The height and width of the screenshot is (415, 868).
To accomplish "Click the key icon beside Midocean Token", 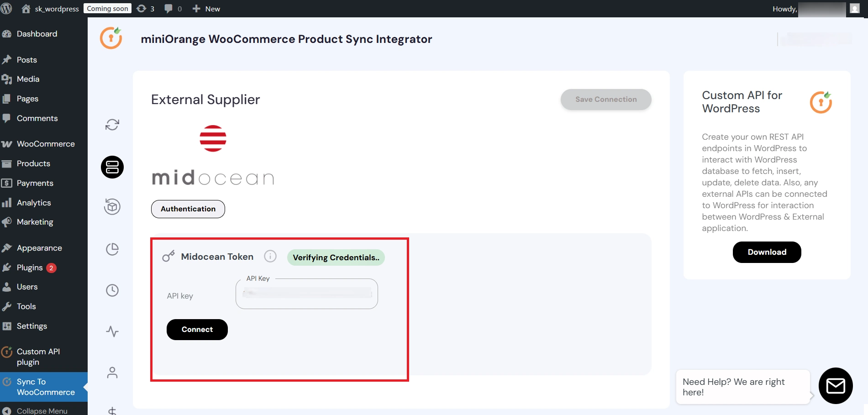I will pos(168,256).
